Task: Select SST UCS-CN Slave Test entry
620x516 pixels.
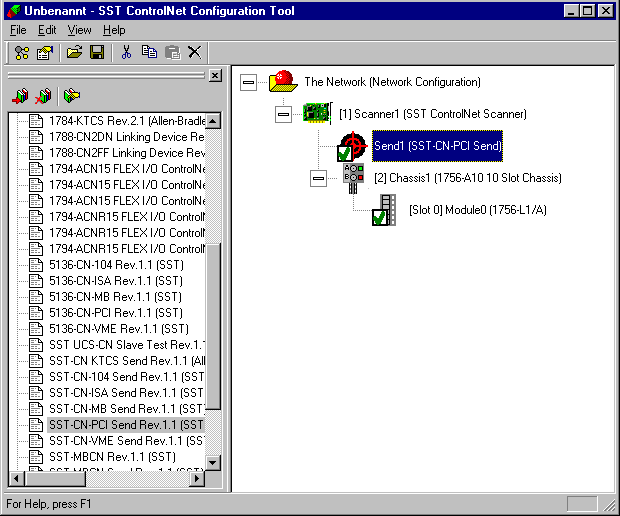Action: tap(127, 345)
